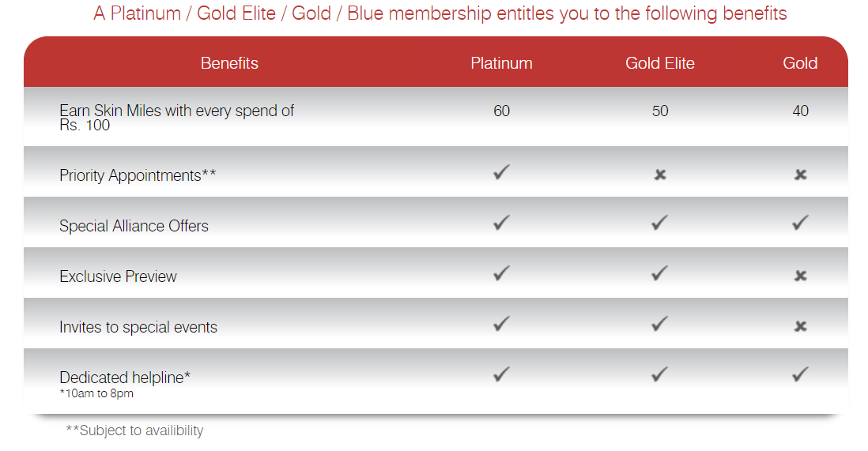The width and height of the screenshot is (868, 451).
Task: Click Gold checkmark for Special Alliance Offers
Action: [800, 224]
